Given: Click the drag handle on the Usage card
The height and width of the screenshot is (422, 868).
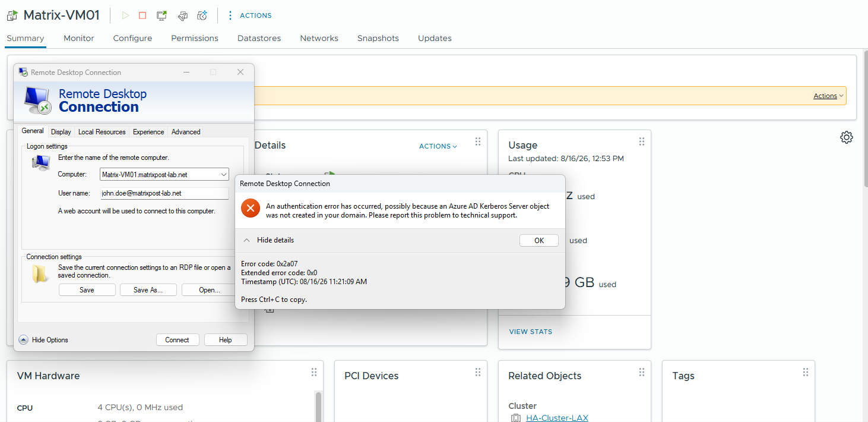Looking at the screenshot, I should 642,141.
